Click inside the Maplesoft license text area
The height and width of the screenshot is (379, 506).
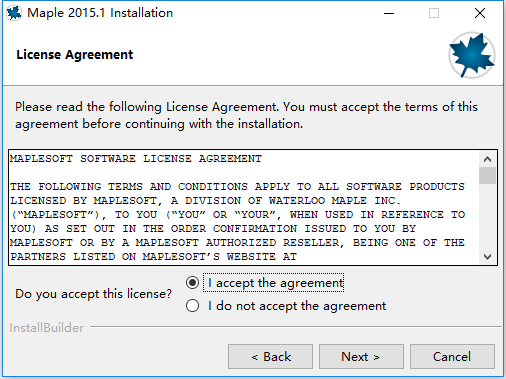(244, 207)
